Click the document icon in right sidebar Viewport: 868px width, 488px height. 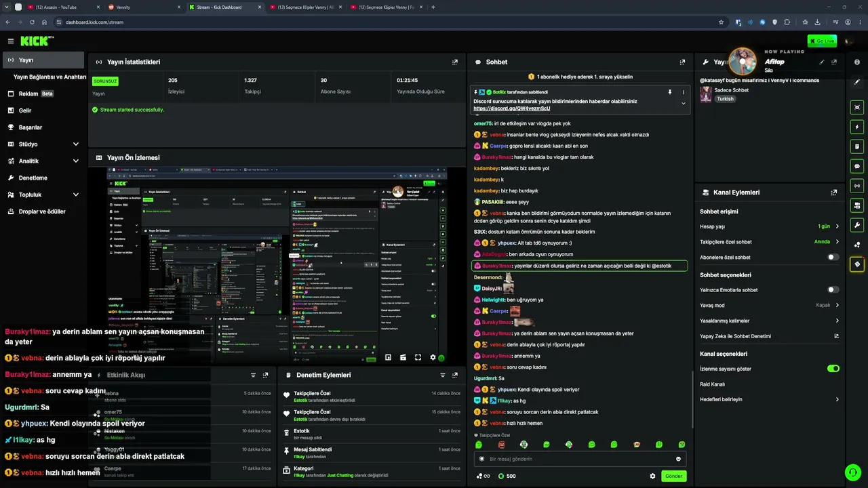pyautogui.click(x=857, y=146)
